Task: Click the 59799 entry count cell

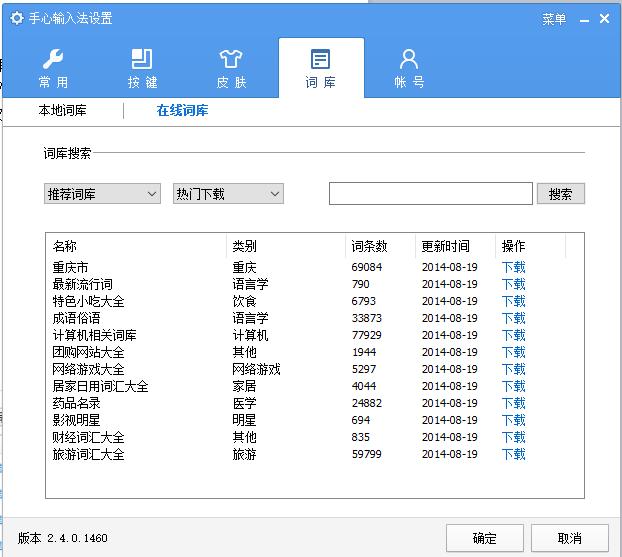Action: pyautogui.click(x=367, y=454)
